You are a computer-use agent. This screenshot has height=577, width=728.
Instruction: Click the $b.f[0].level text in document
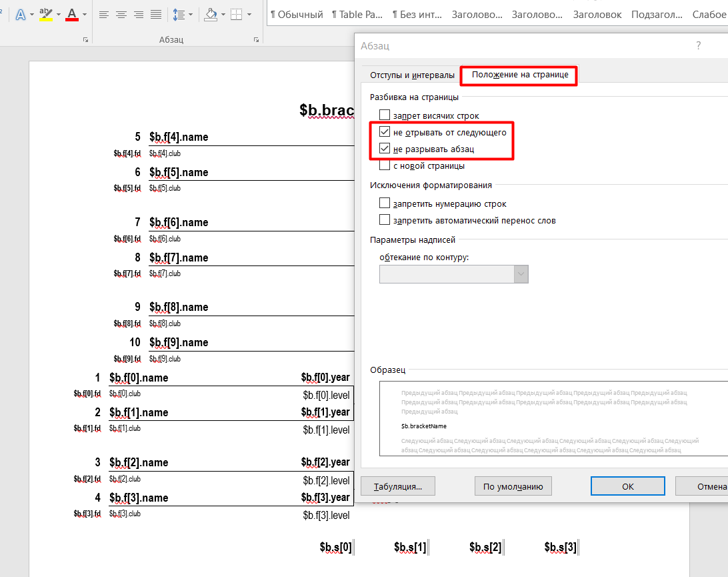pos(326,396)
